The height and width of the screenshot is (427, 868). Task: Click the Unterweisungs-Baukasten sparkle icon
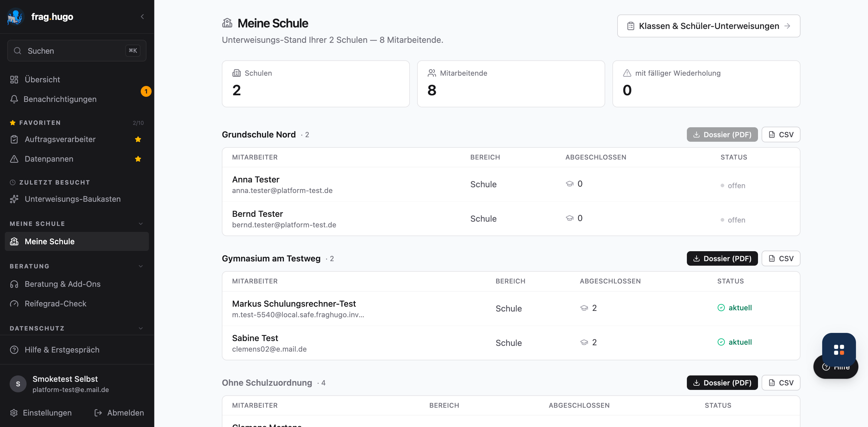14,199
